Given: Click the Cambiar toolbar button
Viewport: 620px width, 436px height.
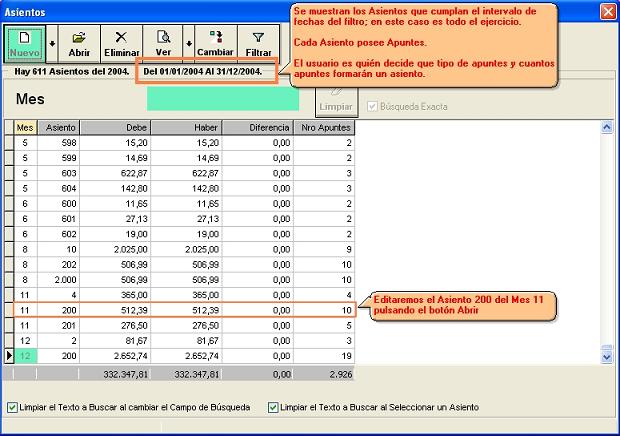Looking at the screenshot, I should click(216, 44).
